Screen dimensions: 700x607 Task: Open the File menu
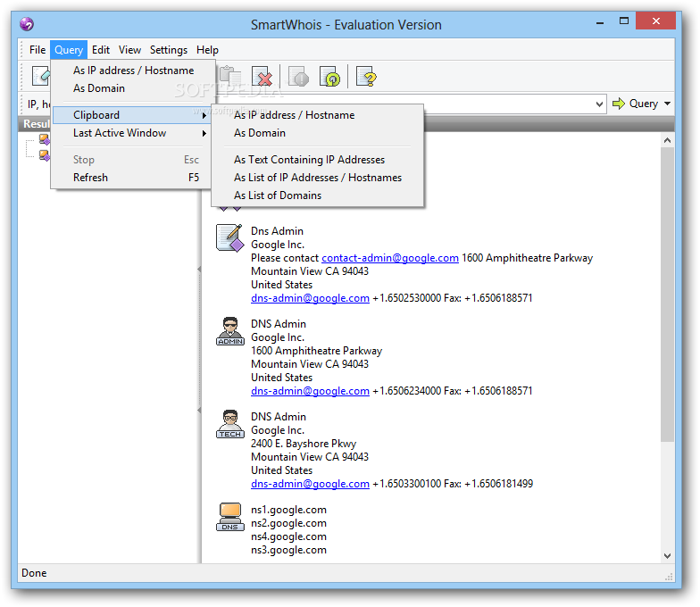point(37,50)
